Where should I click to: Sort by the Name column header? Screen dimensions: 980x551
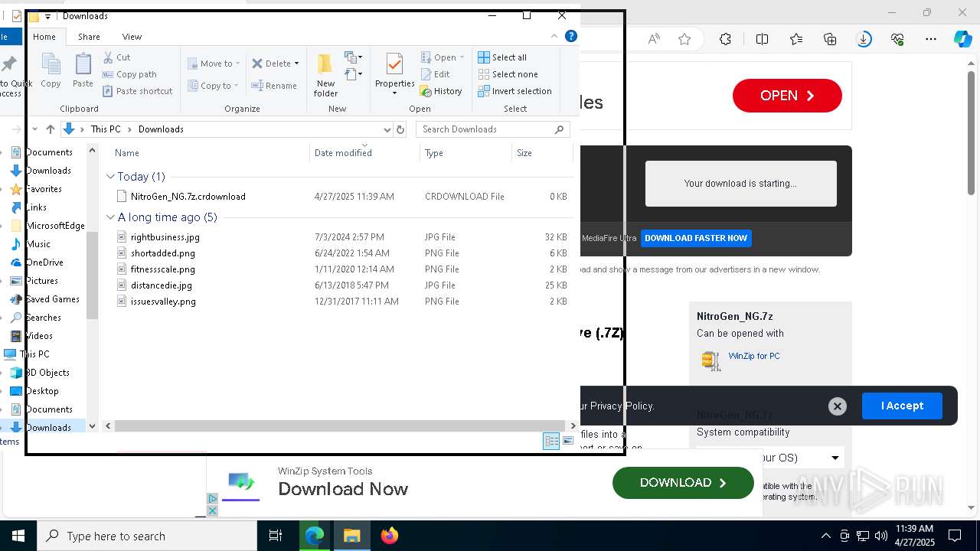pos(127,153)
